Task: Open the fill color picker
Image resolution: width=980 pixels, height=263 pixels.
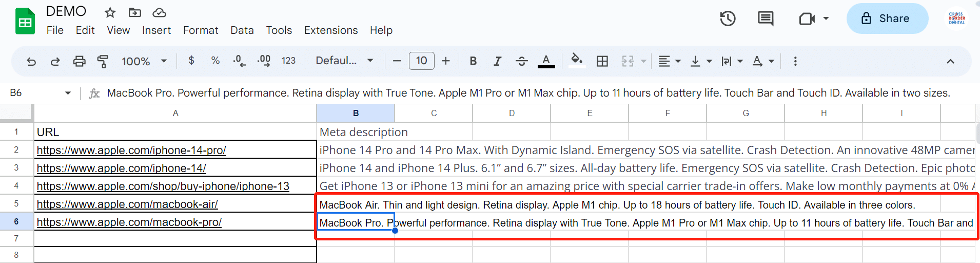Action: 577,60
